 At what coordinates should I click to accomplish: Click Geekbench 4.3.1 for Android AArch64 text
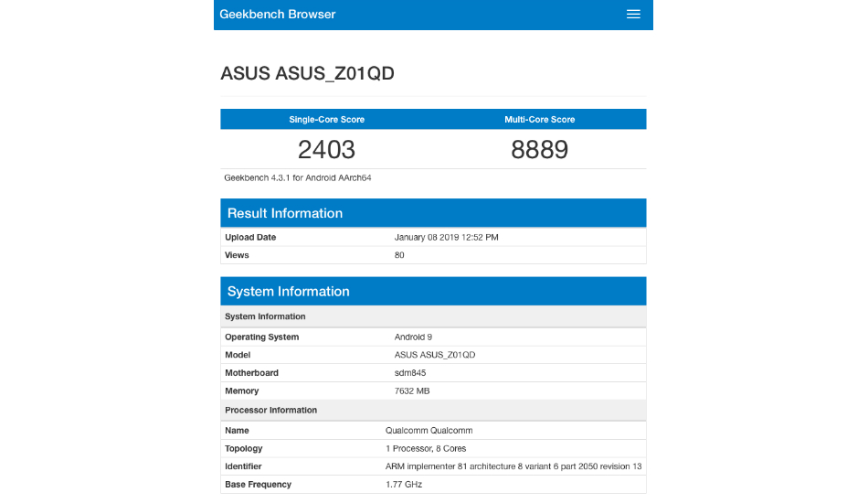298,177
